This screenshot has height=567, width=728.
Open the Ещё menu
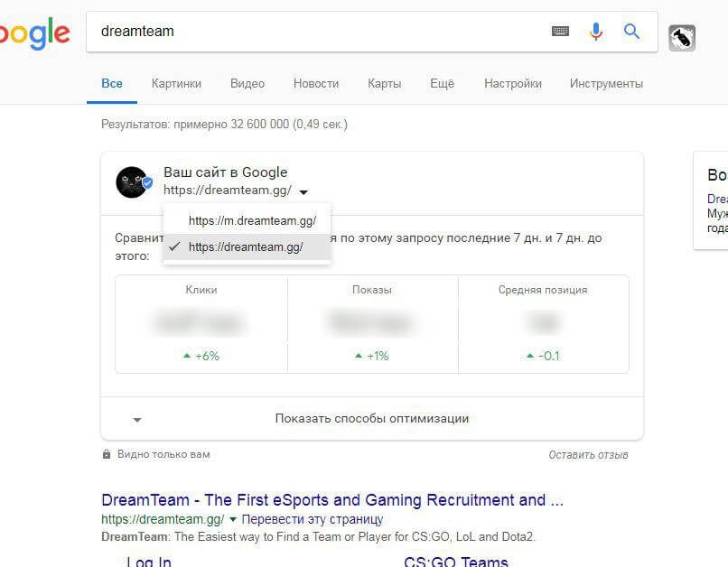442,84
